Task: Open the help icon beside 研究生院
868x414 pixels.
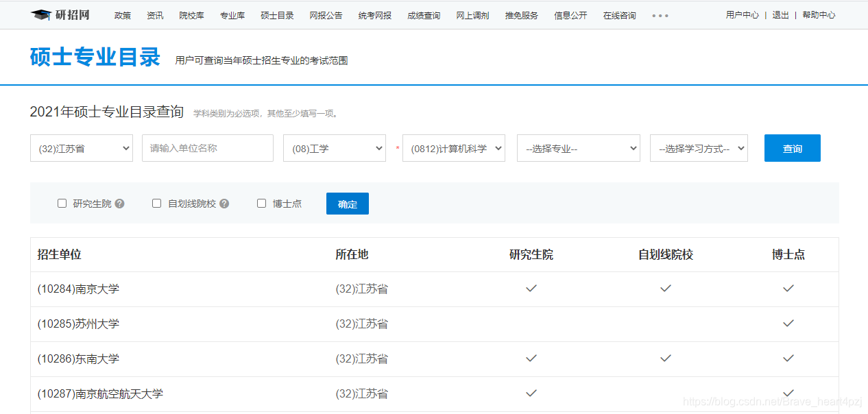Action: [119, 203]
